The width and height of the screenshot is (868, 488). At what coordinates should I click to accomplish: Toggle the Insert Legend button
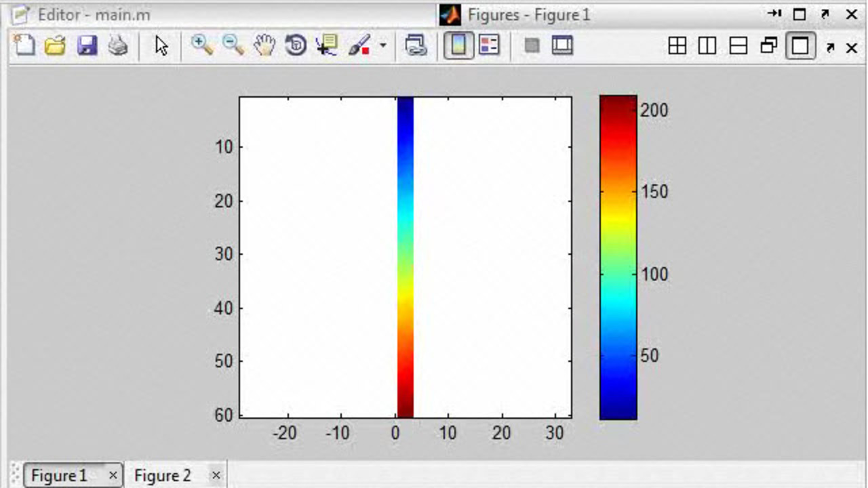coord(489,45)
